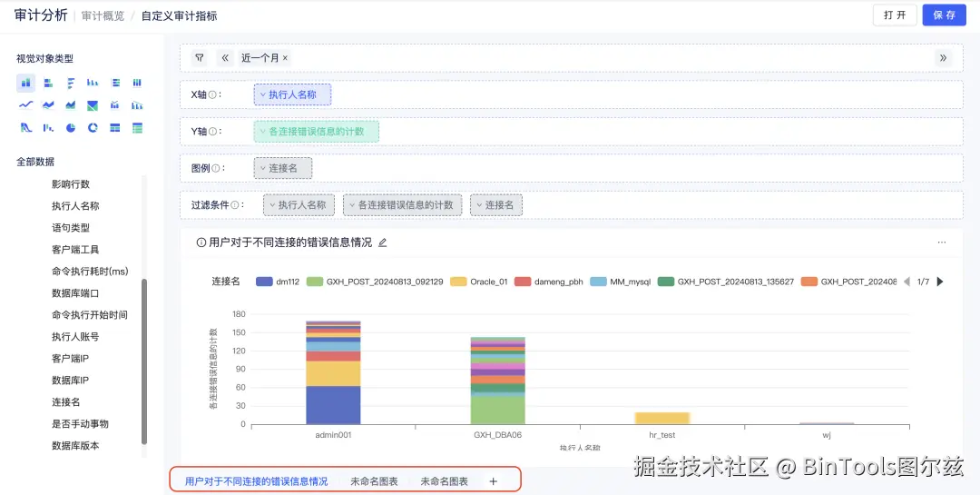Open the Y轴 各连接错误信息的计数 dropdown
This screenshot has width=980, height=495.
(x=317, y=132)
